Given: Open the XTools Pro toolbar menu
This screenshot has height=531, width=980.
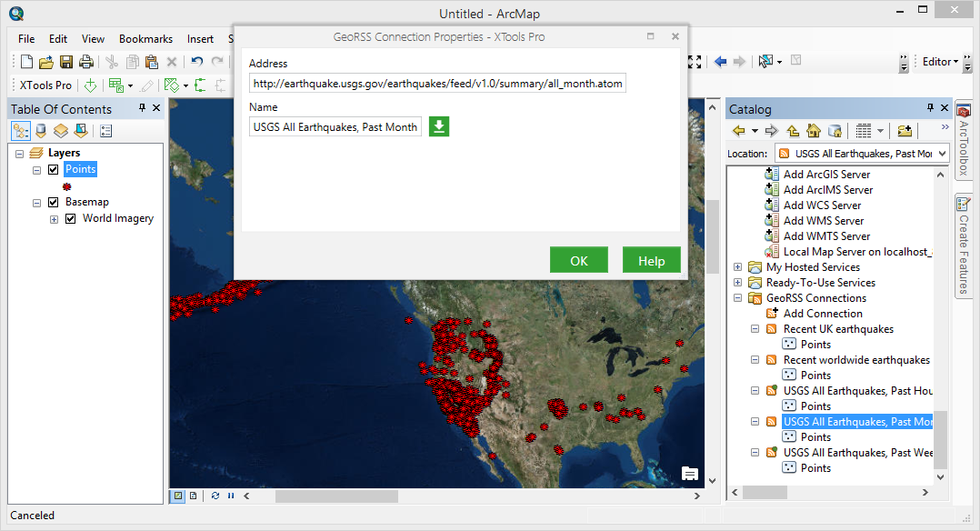Looking at the screenshot, I should (45, 85).
